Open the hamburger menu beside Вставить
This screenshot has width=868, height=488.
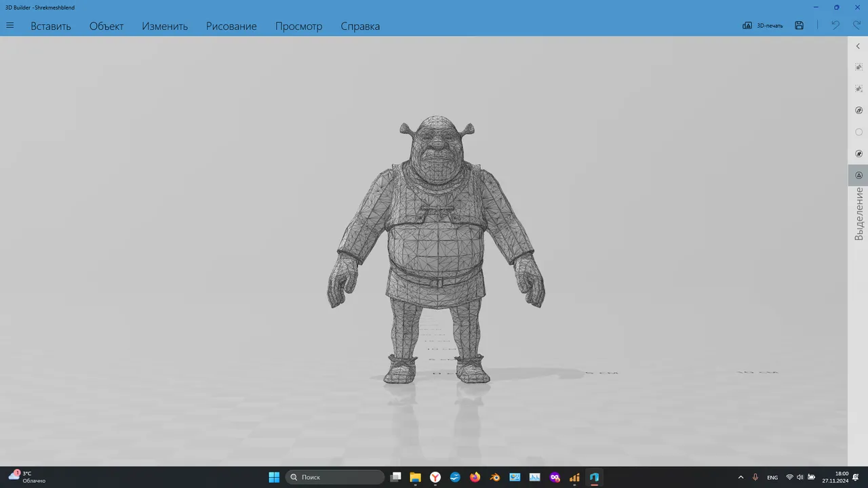click(x=9, y=25)
